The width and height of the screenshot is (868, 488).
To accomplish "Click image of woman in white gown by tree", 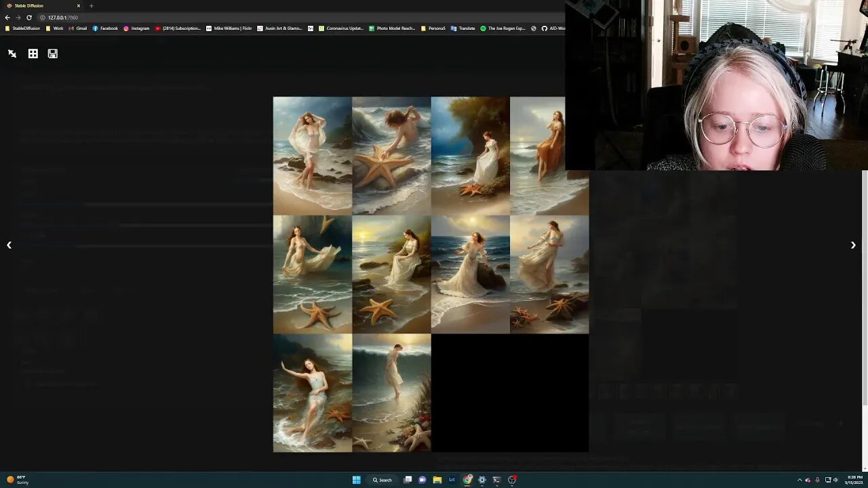I will point(470,156).
